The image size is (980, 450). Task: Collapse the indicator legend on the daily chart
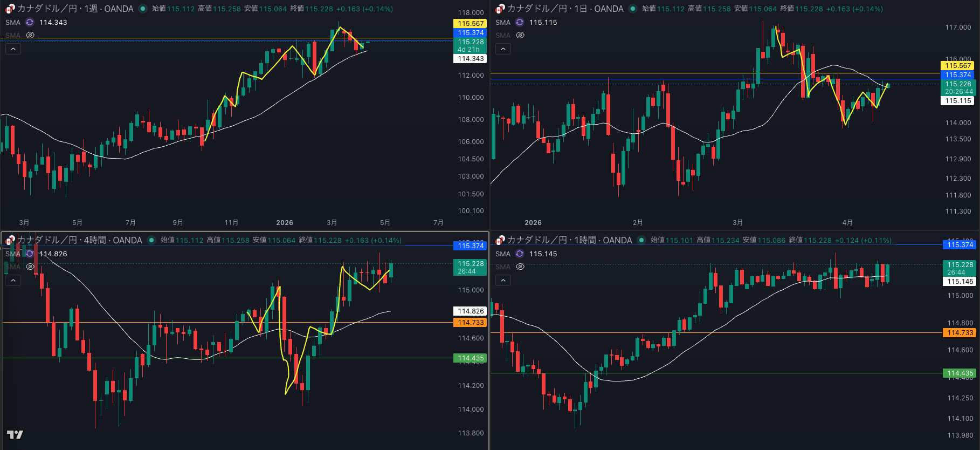(x=503, y=49)
